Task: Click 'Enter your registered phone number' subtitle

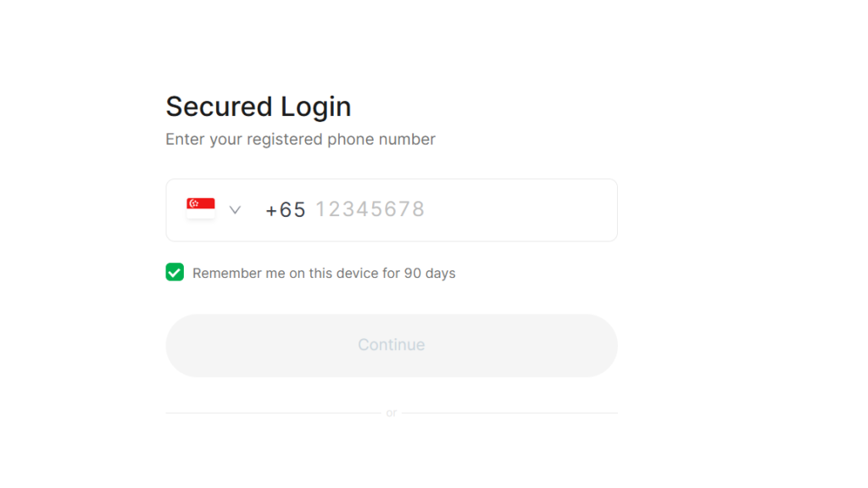Action: coord(300,139)
